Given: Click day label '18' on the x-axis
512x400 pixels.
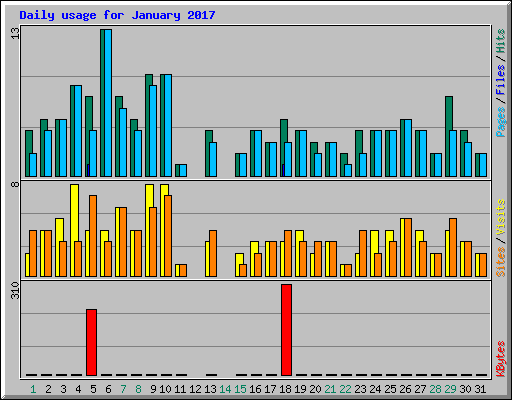Looking at the screenshot, I should point(285,389).
